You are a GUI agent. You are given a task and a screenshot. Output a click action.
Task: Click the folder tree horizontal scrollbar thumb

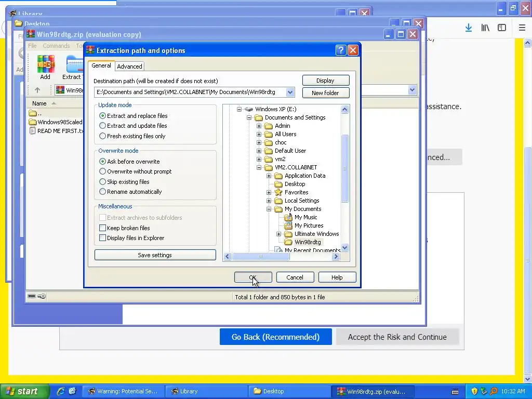(261, 257)
